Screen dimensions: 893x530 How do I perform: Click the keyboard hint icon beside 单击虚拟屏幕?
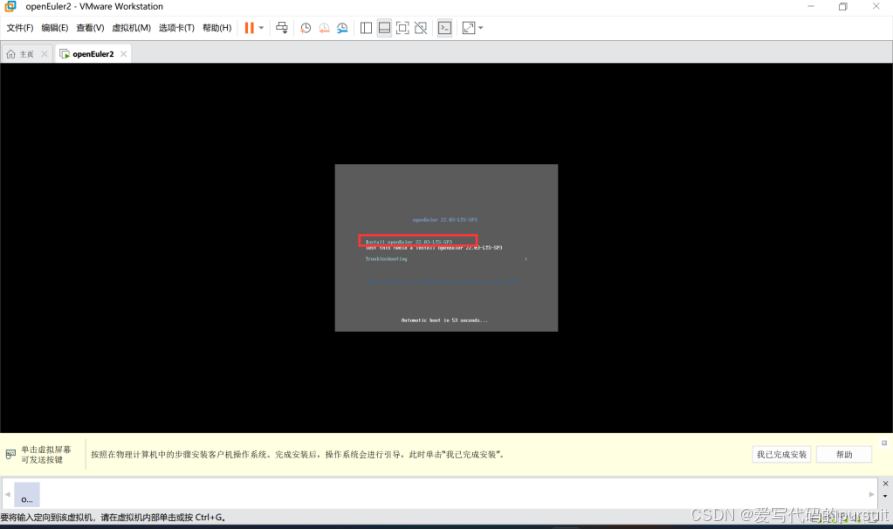tap(11, 454)
